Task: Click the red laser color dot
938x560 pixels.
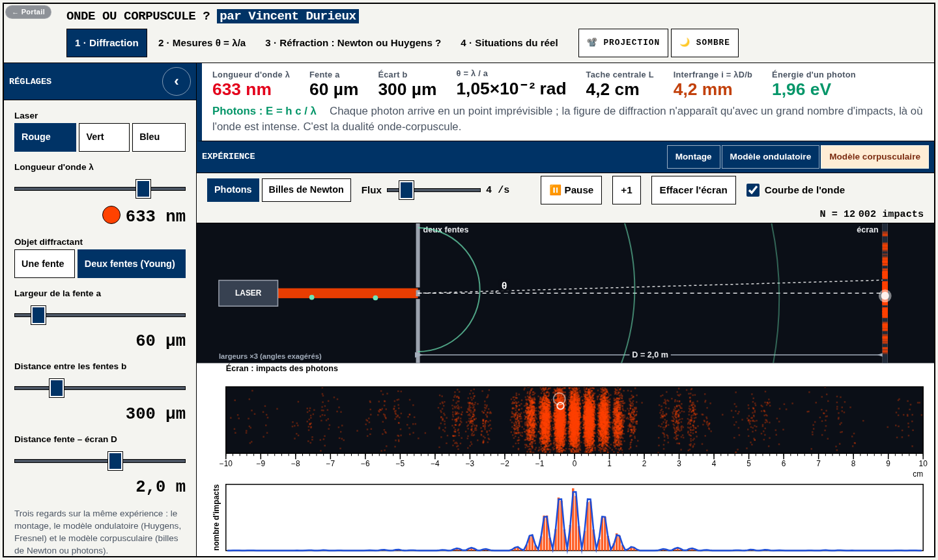Action: click(x=111, y=215)
